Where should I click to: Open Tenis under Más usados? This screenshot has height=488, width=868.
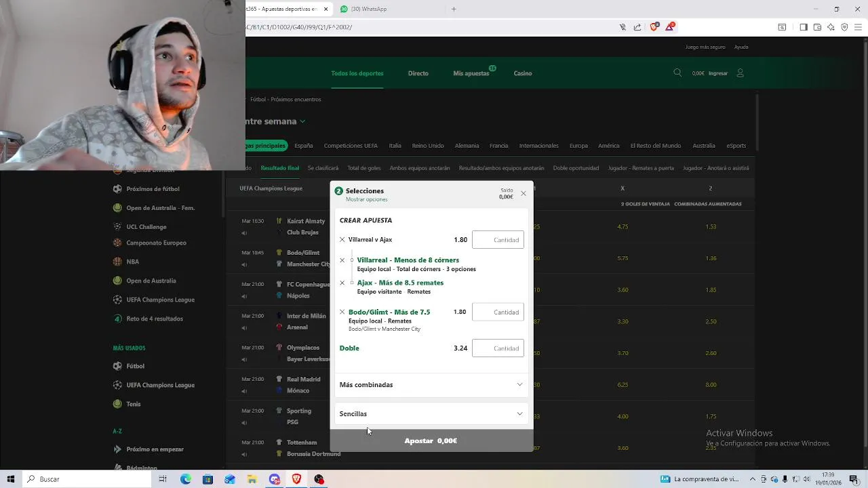click(134, 404)
